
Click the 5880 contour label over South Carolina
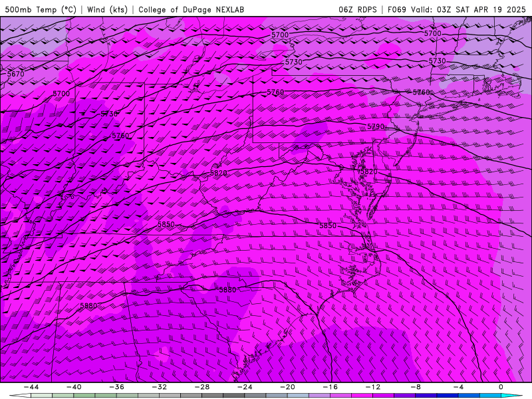[x=227, y=290]
